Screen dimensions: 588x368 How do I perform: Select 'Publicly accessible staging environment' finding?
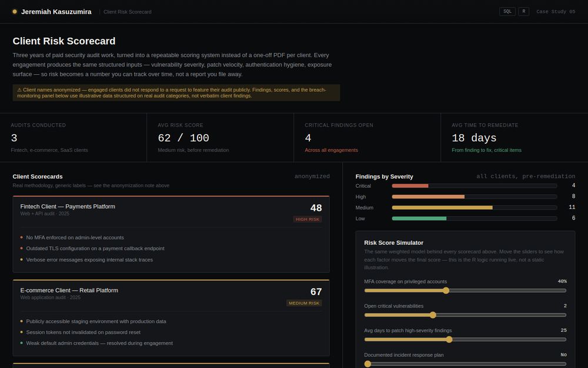96,321
